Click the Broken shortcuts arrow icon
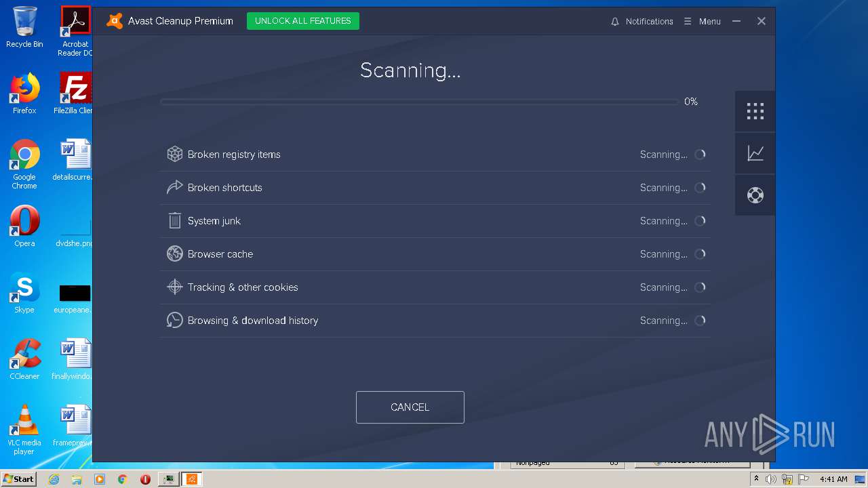 [175, 188]
